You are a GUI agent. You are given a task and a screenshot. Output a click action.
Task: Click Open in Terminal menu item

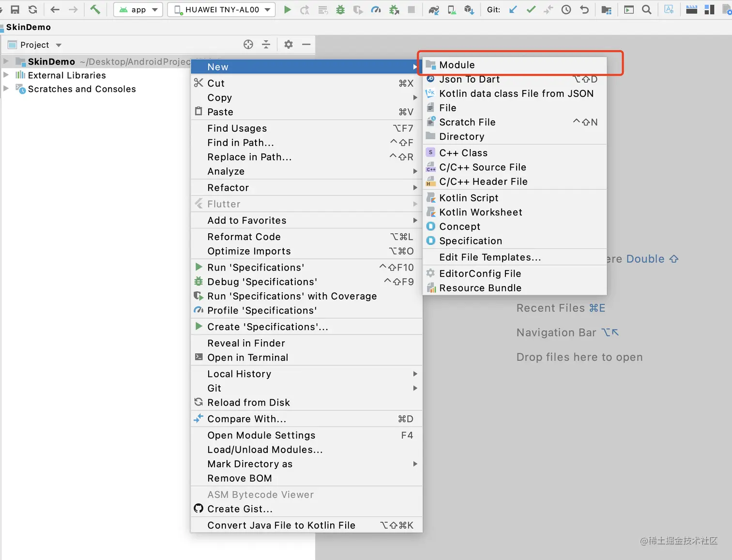tap(307, 358)
